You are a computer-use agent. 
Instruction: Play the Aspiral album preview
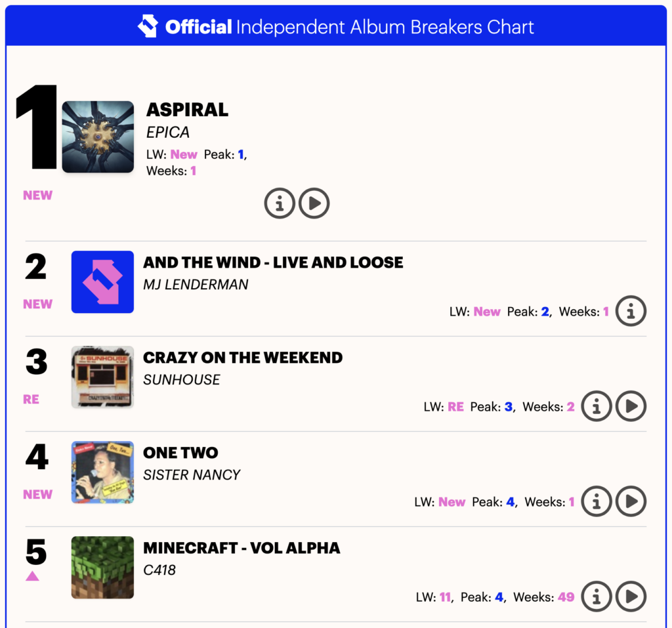[314, 204]
